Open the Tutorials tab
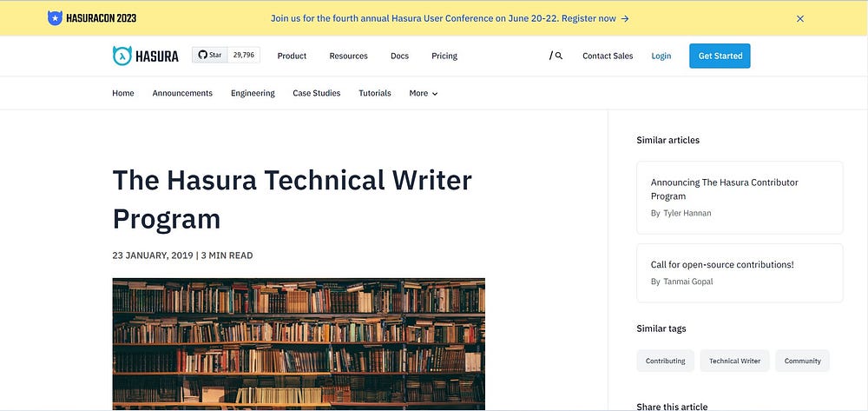The image size is (868, 411). point(375,93)
